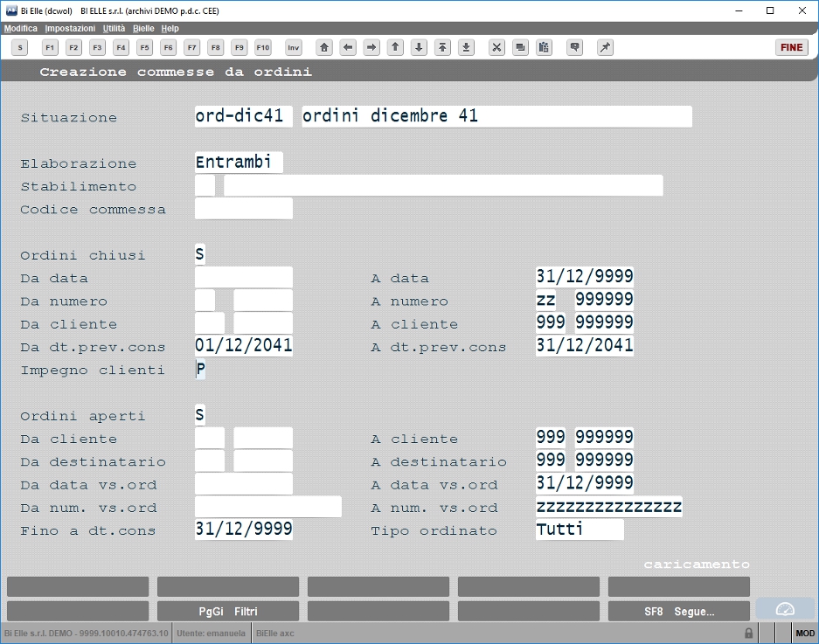
Task: Click the jump-to-top arrow icon
Action: coord(442,47)
